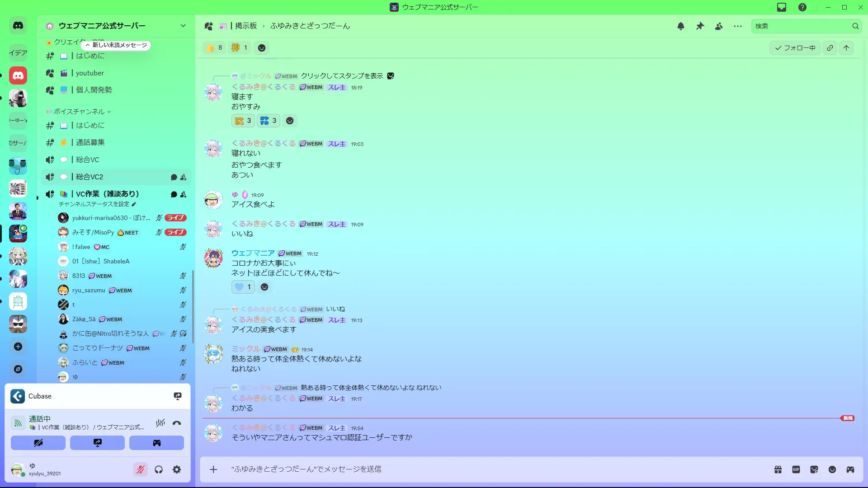Image resolution: width=868 pixels, height=488 pixels.
Task: Open more options ellipsis in header
Action: pos(738,26)
